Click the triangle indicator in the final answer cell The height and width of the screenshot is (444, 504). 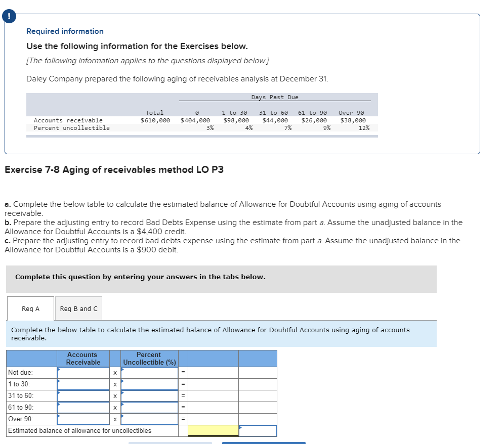click(241, 427)
